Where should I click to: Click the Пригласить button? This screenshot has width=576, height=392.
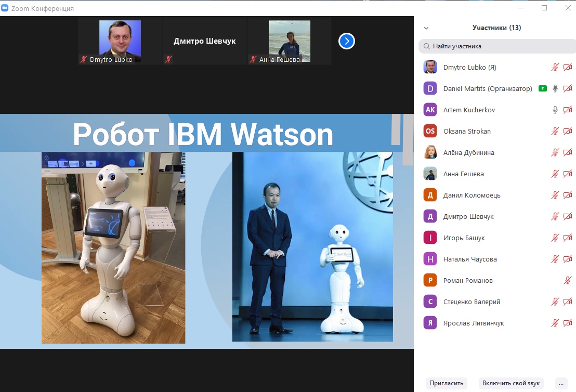coord(446,383)
